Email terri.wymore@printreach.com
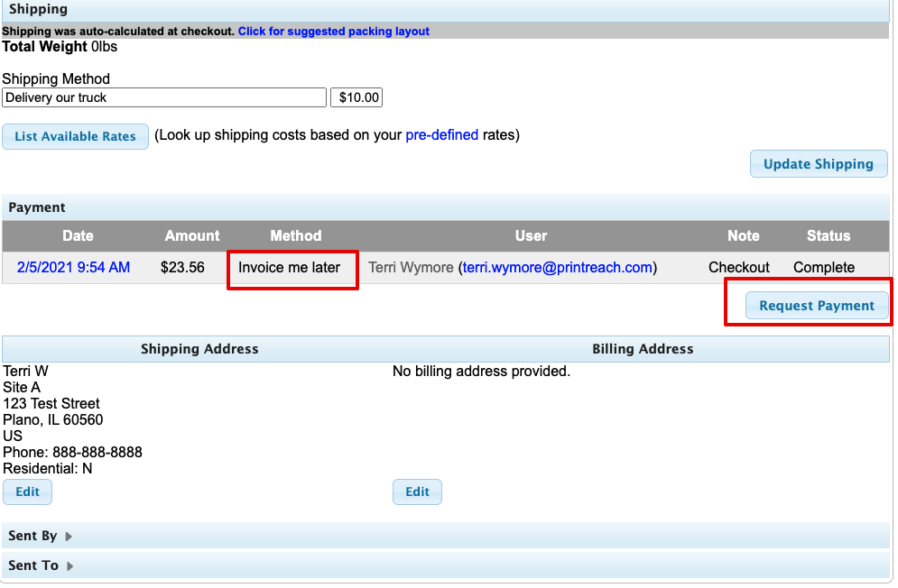 coord(557,267)
